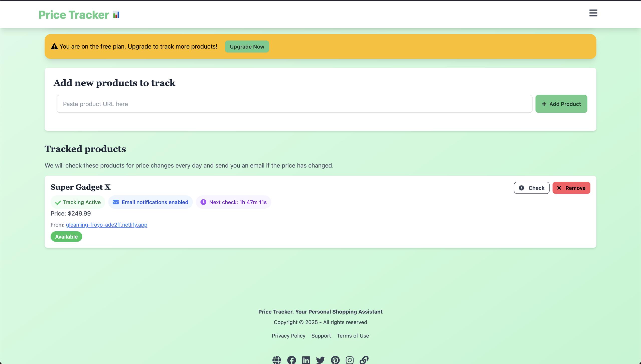The image size is (641, 364).
Task: Check price of Super Gadget X
Action: 531,188
